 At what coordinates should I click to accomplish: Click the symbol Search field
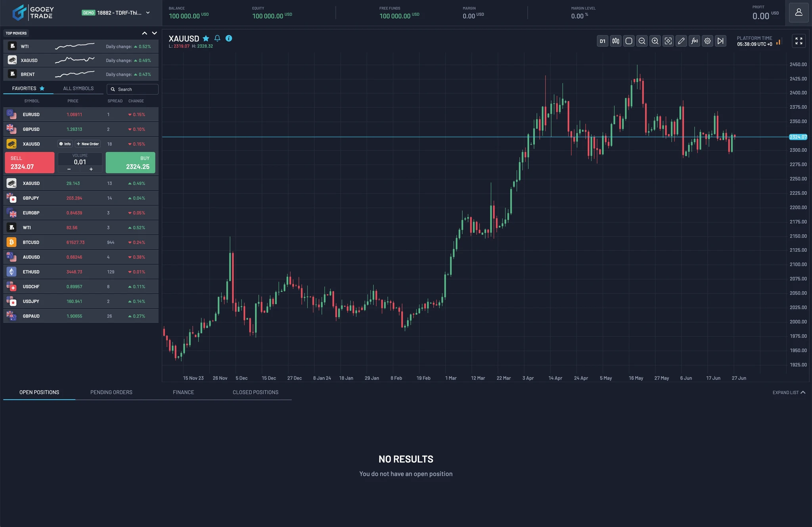pyautogui.click(x=132, y=89)
